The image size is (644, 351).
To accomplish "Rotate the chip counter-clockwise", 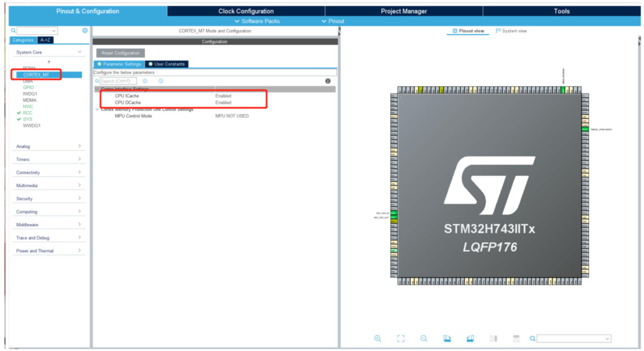I will click(x=470, y=338).
